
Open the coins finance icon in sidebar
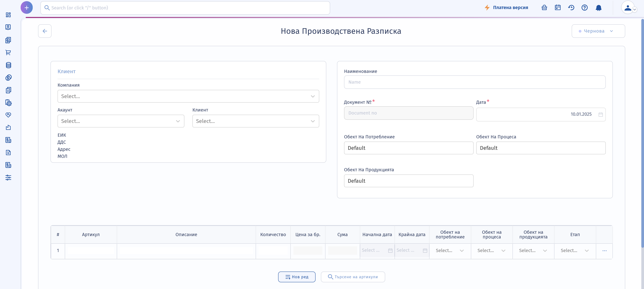[x=8, y=78]
